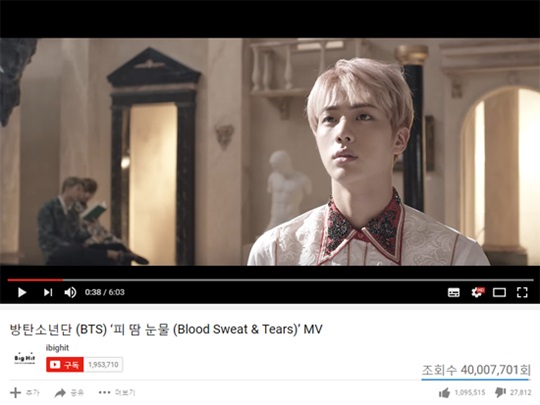The width and height of the screenshot is (540, 405).
Task: Open the Big Hit channel avatar
Action: coord(24,359)
